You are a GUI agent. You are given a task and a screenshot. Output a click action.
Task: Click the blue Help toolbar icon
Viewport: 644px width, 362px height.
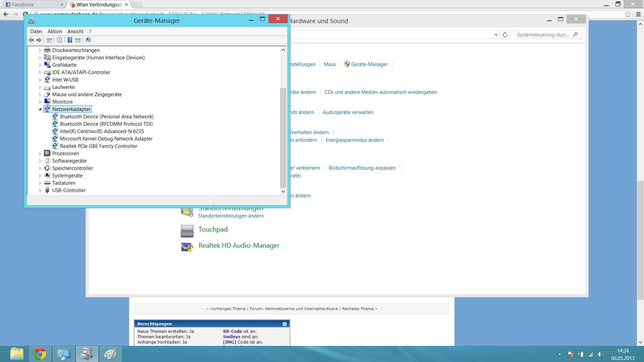tap(70, 40)
